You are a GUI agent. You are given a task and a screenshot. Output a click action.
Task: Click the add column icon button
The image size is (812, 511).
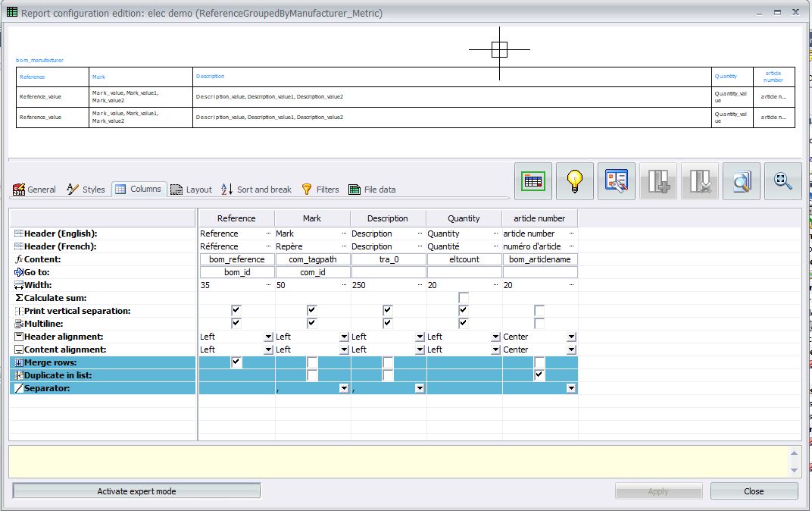(658, 181)
